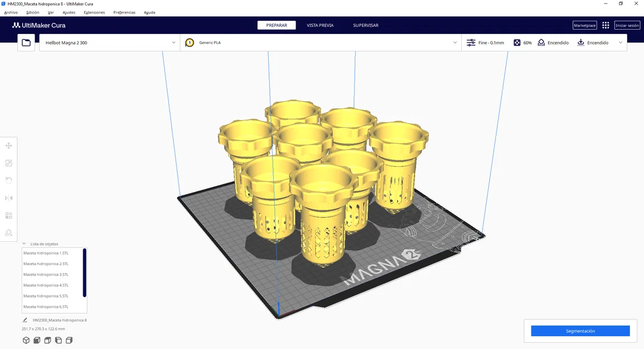Select the Move tool in left toolbar
The image size is (644, 349).
[x=8, y=146]
